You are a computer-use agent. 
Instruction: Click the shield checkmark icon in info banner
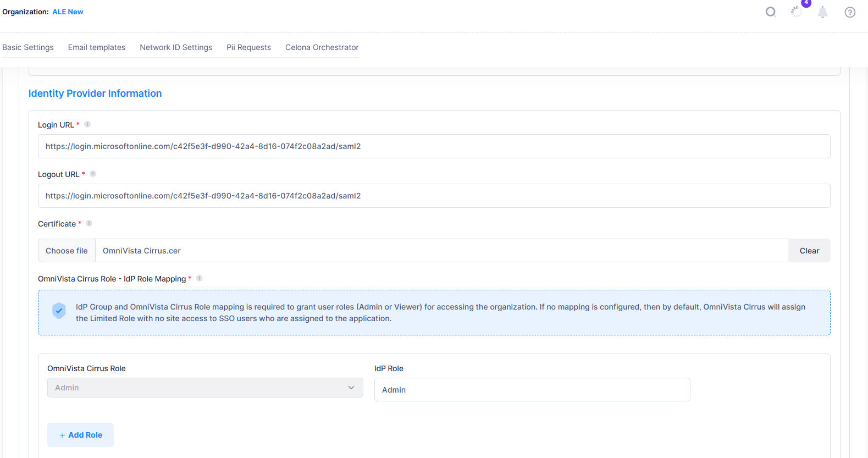coord(59,311)
